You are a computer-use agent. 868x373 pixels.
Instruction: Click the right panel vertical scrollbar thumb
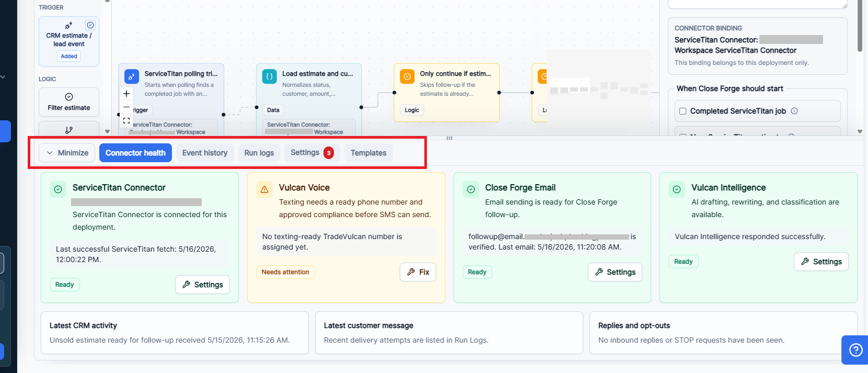860,26
